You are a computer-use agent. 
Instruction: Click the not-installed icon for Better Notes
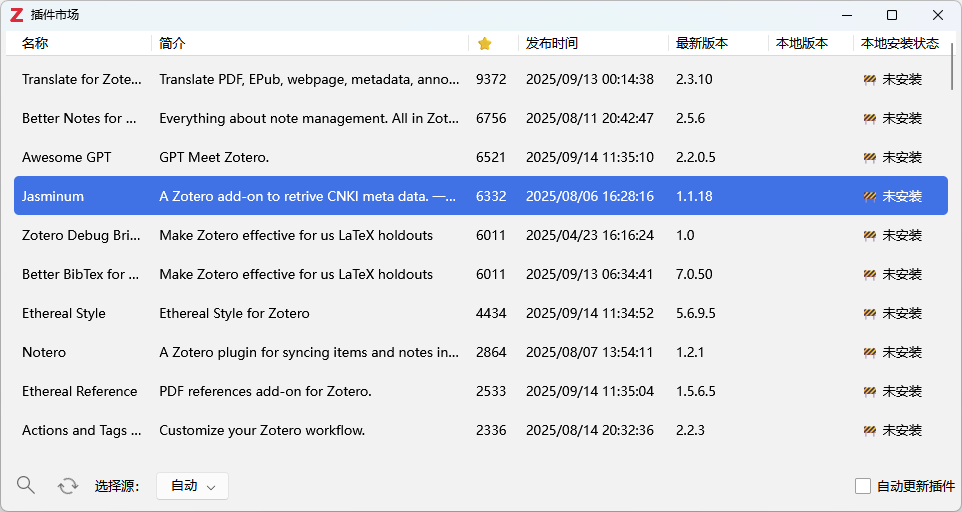[869, 118]
